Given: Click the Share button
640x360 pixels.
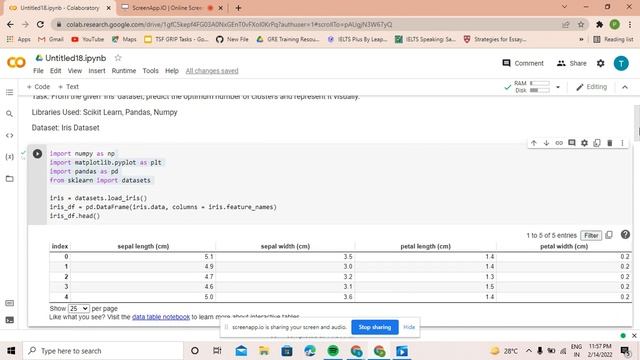Looking at the screenshot, I should point(571,63).
